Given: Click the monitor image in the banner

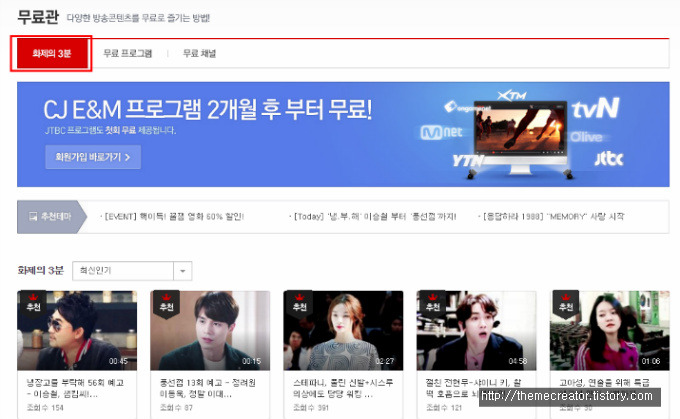Looking at the screenshot, I should [x=520, y=137].
